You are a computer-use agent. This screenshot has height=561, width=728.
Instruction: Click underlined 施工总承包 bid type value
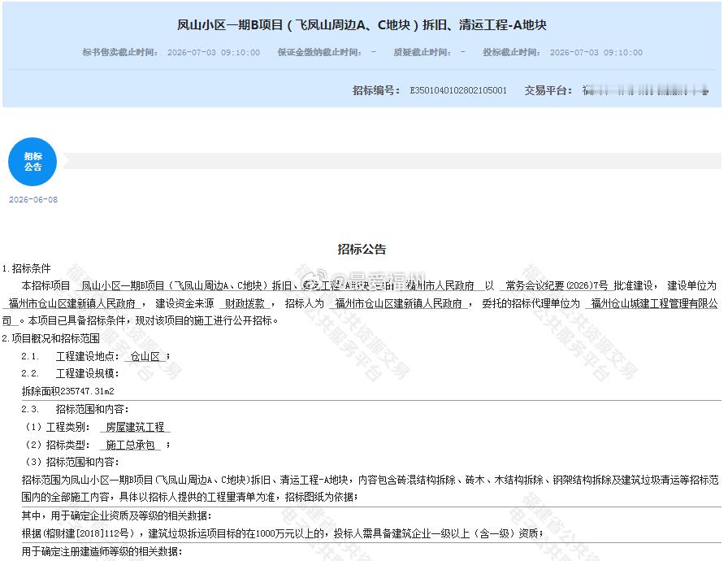point(130,445)
